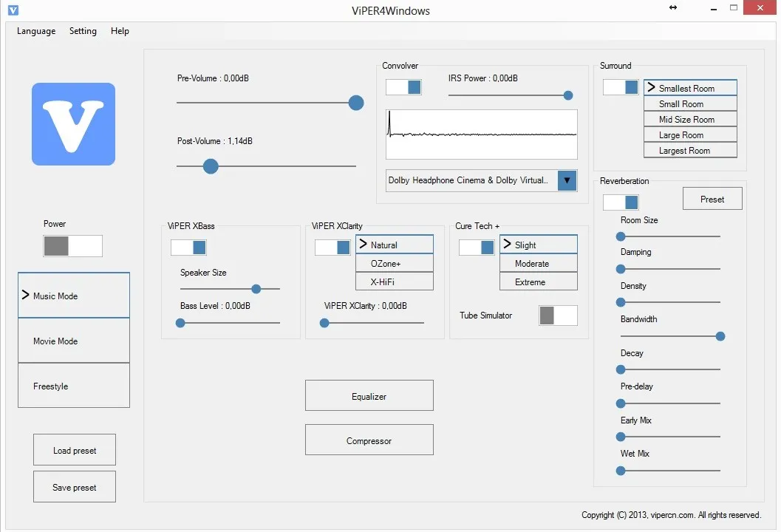Click the Pre-Volume slider handle

click(356, 103)
